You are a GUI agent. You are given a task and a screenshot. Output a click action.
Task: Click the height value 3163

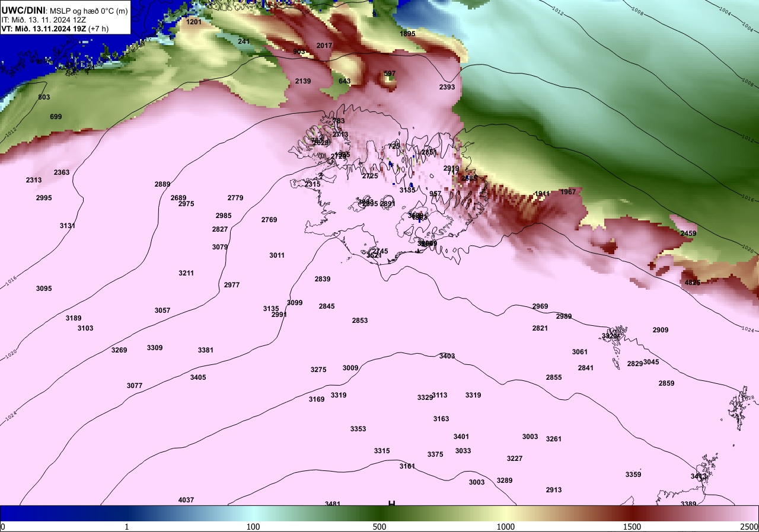click(441, 419)
